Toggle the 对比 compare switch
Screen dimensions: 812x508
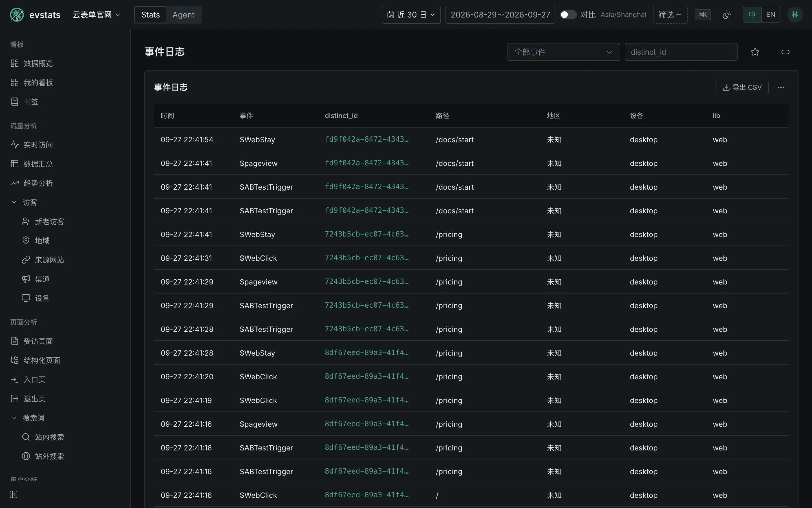(x=568, y=15)
